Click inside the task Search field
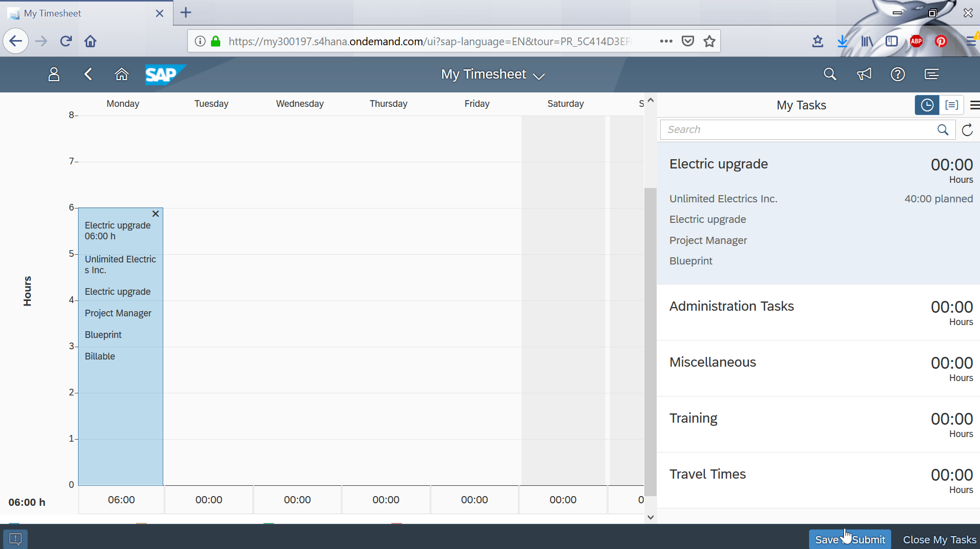The image size is (980, 549). [x=796, y=129]
